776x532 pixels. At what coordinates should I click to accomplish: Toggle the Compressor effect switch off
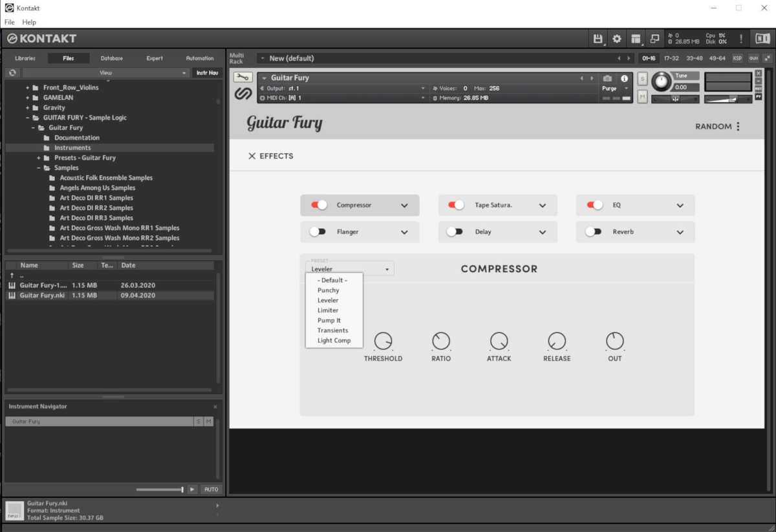(x=319, y=205)
